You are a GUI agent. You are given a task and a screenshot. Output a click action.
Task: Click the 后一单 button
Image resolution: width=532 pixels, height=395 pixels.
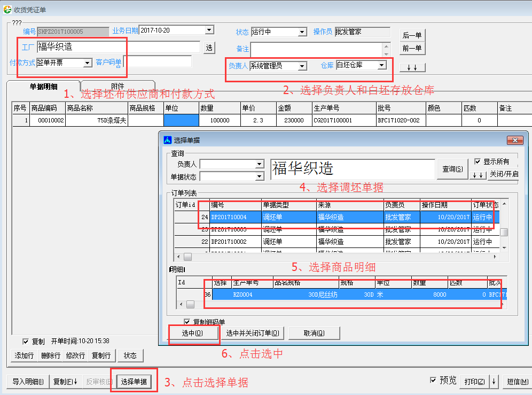(x=412, y=35)
